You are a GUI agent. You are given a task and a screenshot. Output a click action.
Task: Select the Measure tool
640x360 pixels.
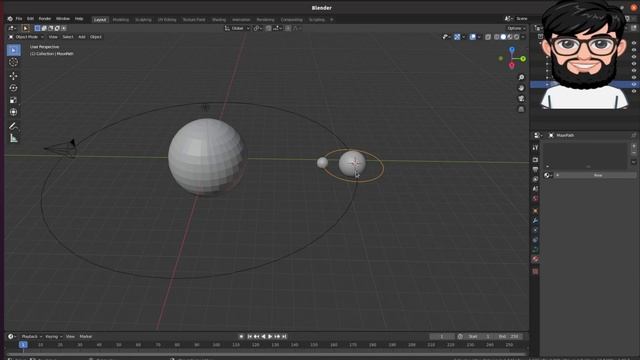[13, 138]
